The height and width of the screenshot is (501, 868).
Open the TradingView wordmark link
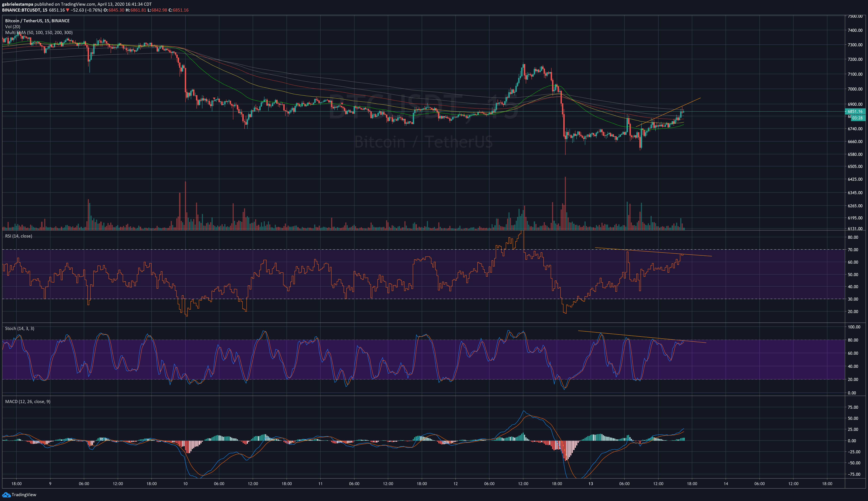point(24,495)
